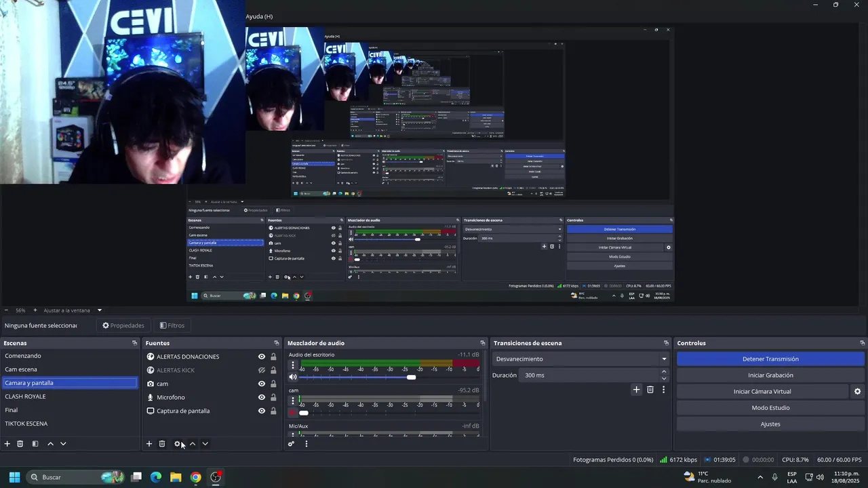Open preview scaling dropdown arrow
Viewport: 868px width, 488px height.
click(x=99, y=310)
